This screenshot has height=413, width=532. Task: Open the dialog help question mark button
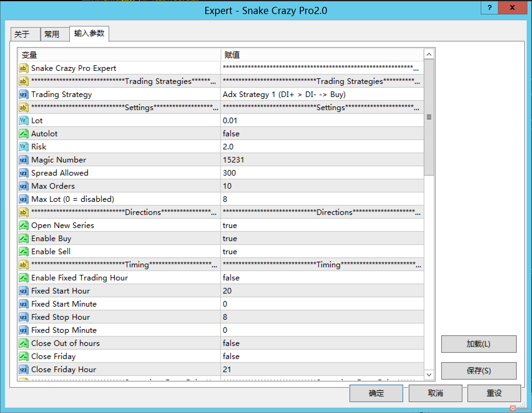tap(490, 8)
